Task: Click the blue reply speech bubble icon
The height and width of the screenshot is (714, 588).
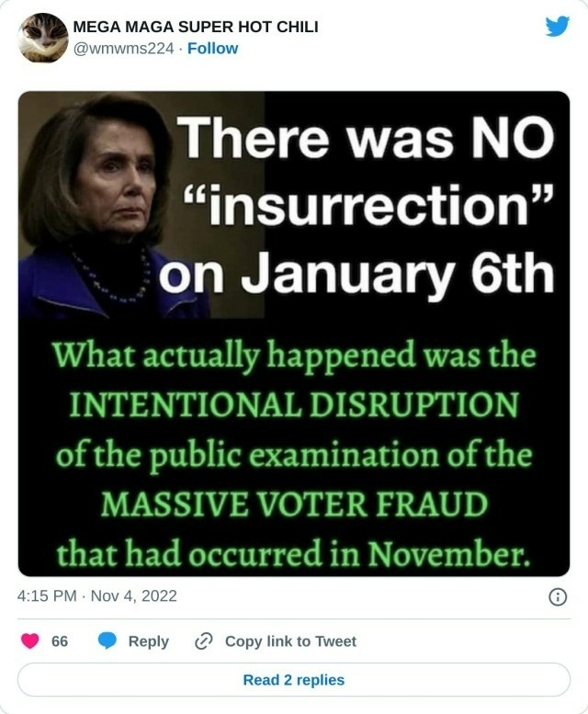Action: click(x=107, y=641)
